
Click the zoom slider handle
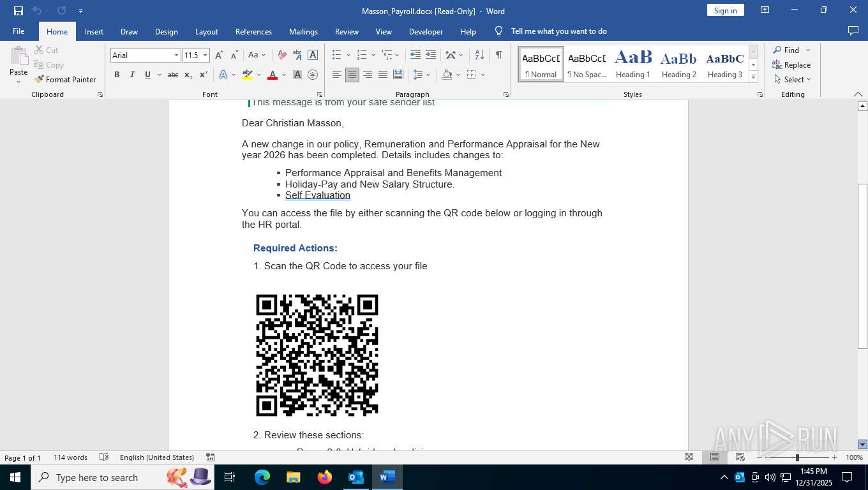click(797, 457)
